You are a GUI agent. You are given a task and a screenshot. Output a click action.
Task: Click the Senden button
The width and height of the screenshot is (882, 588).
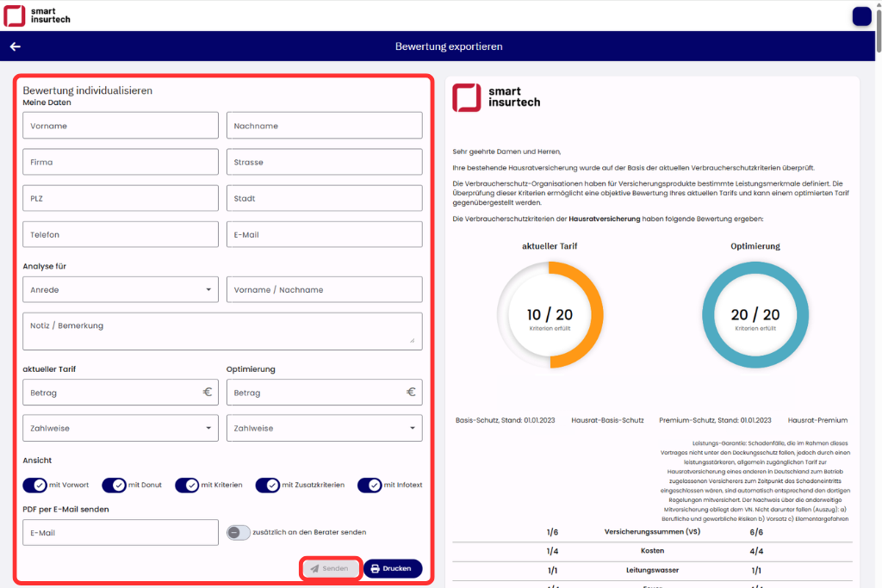point(330,568)
